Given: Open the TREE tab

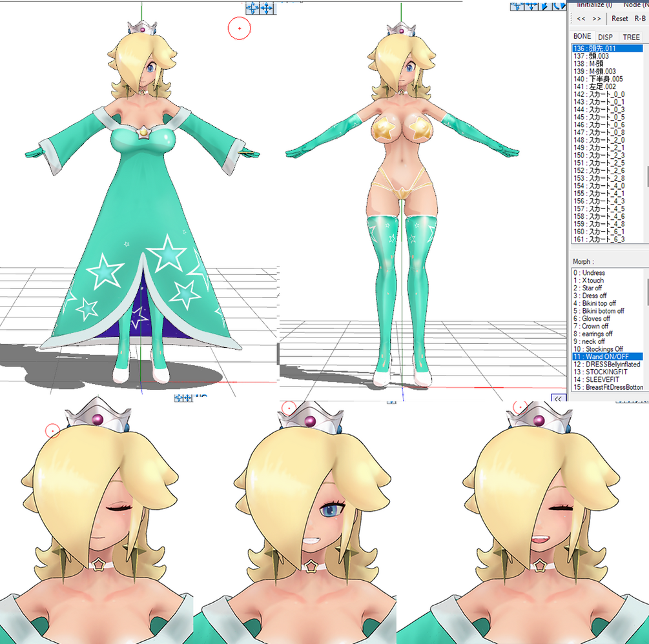Looking at the screenshot, I should [631, 37].
